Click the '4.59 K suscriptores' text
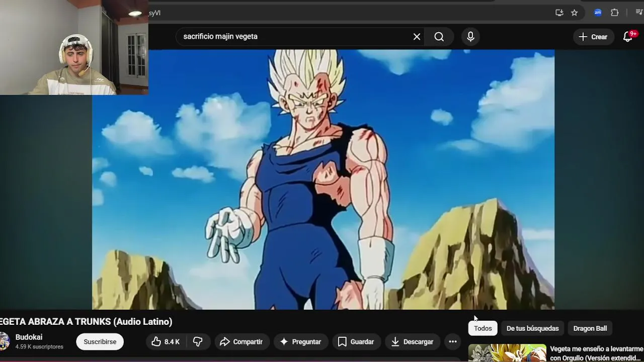Image resolution: width=644 pixels, height=362 pixels. 39,347
